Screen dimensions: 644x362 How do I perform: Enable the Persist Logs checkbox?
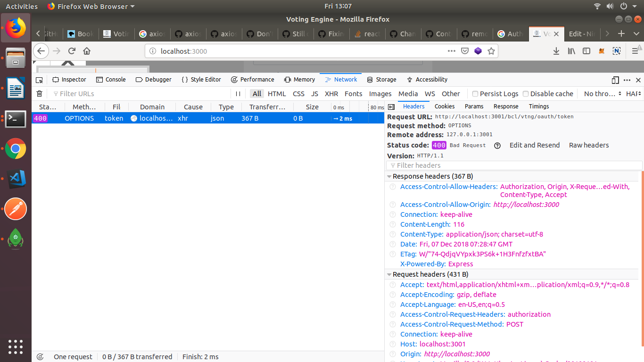point(475,94)
